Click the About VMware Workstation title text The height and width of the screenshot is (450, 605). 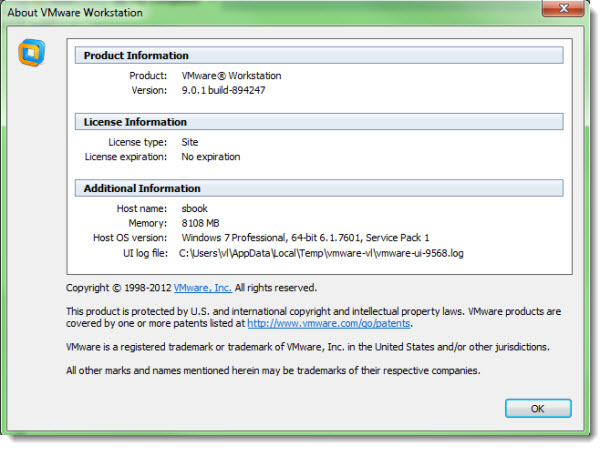pyautogui.click(x=75, y=12)
